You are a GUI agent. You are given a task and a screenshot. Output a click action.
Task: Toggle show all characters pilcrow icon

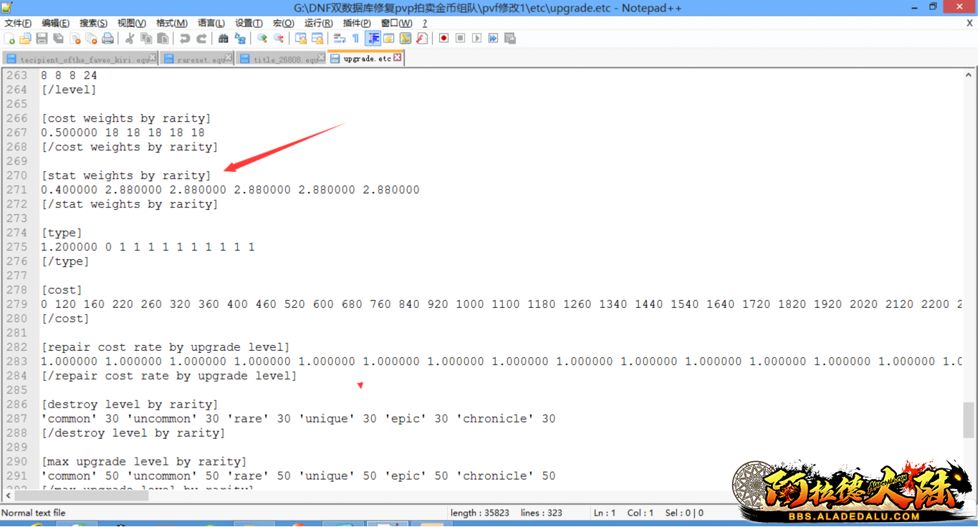click(356, 39)
